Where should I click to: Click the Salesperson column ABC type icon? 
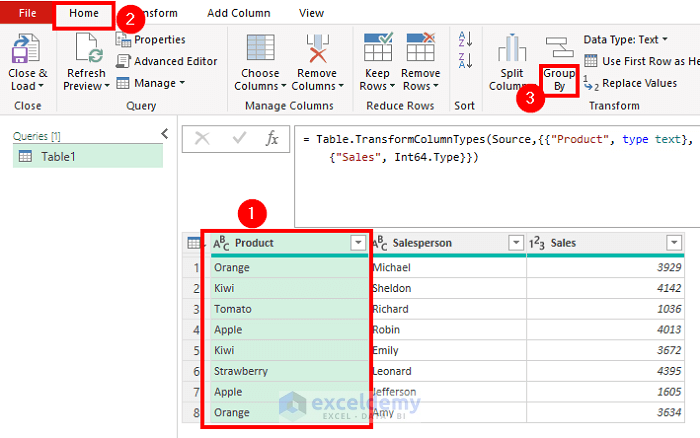(379, 243)
